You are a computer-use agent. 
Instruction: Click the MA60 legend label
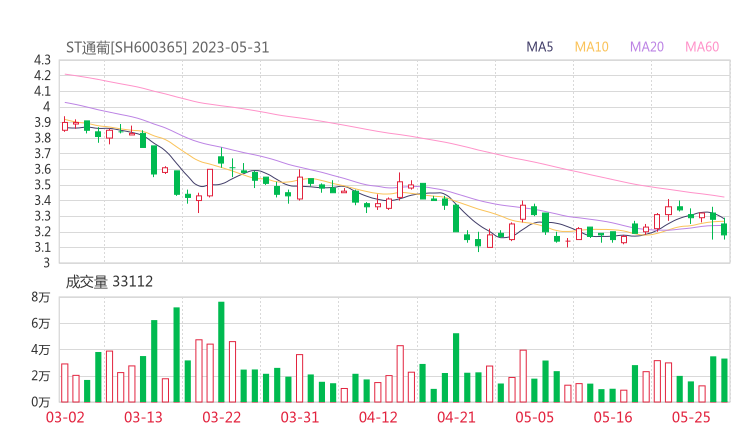point(702,47)
